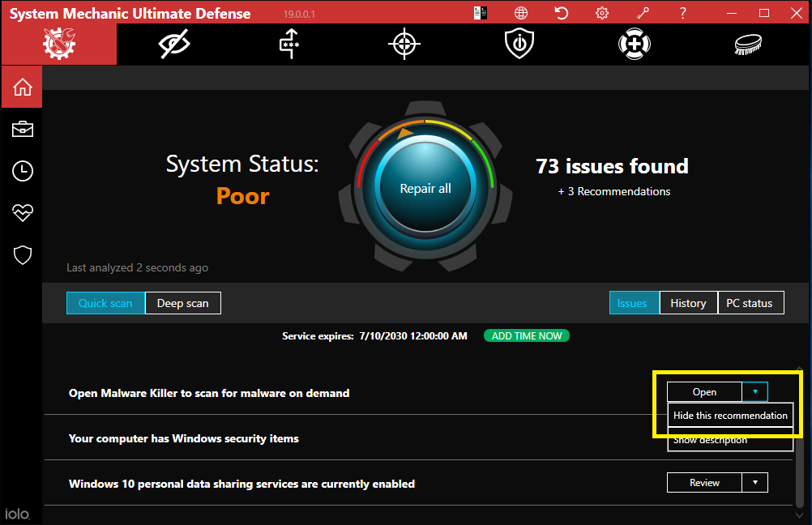
Task: Switch to the History tab
Action: point(688,303)
